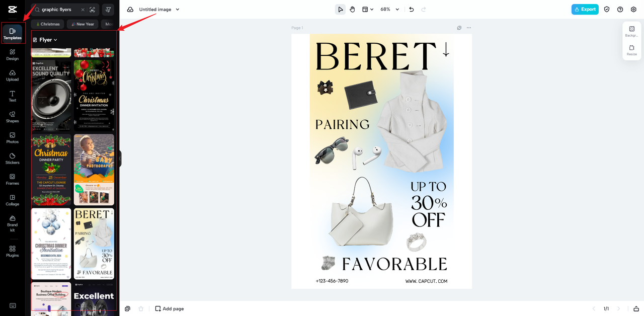644x316 pixels.
Task: Choose the Merry Christmas Dinner Invitation template
Action: 94,96
